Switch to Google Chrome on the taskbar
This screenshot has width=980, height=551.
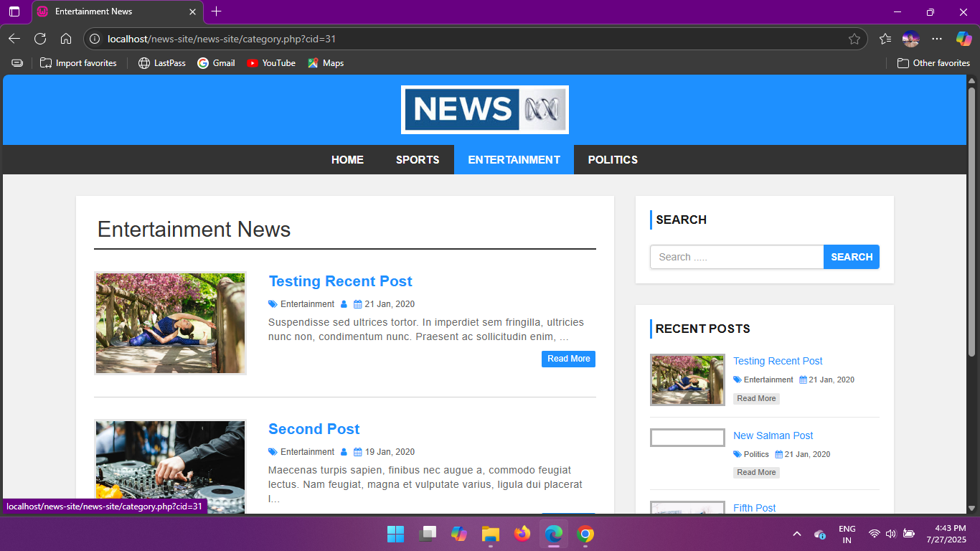[x=585, y=534]
